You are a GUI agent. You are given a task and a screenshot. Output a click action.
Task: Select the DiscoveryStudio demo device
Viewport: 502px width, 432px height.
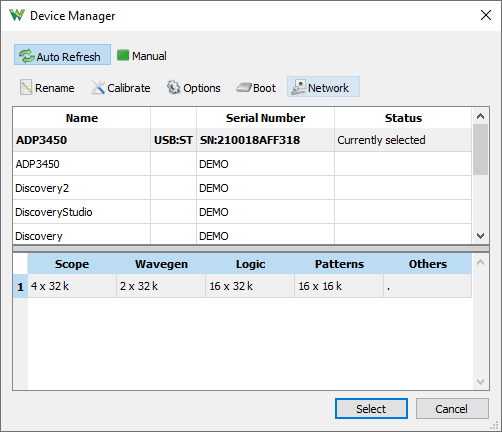(x=242, y=212)
